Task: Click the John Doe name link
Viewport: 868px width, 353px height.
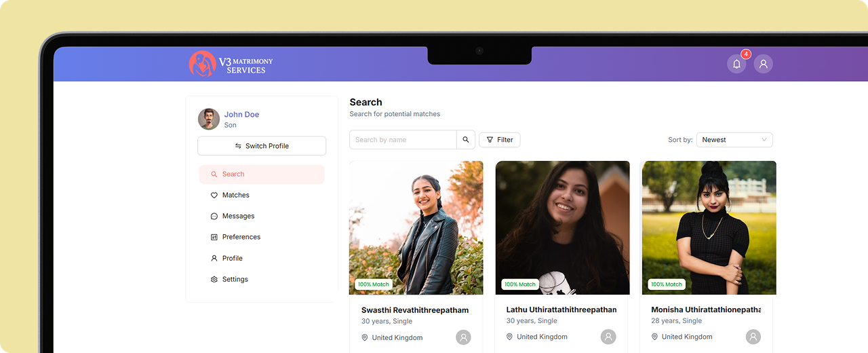Action: [x=241, y=115]
